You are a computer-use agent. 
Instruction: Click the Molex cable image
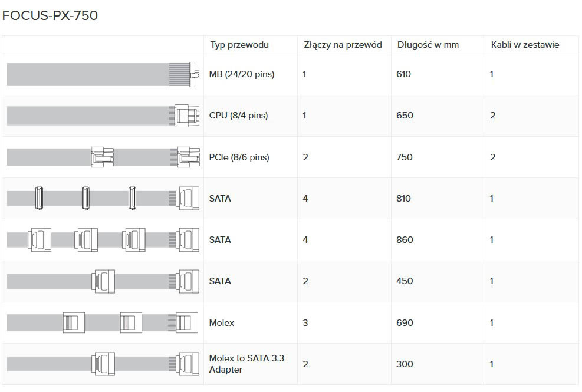pos(103,322)
